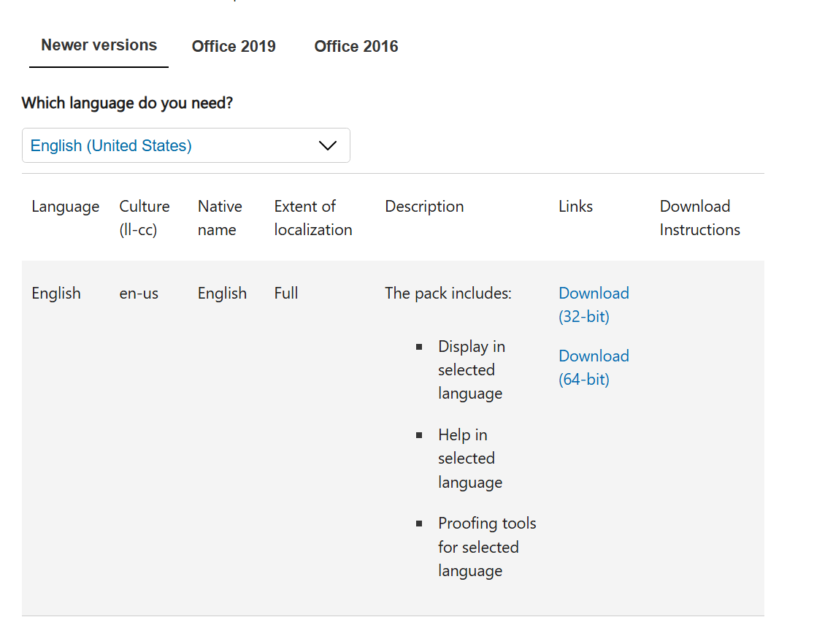Click the "Display in selected language" bullet
This screenshot has height=644, width=833.
click(471, 369)
